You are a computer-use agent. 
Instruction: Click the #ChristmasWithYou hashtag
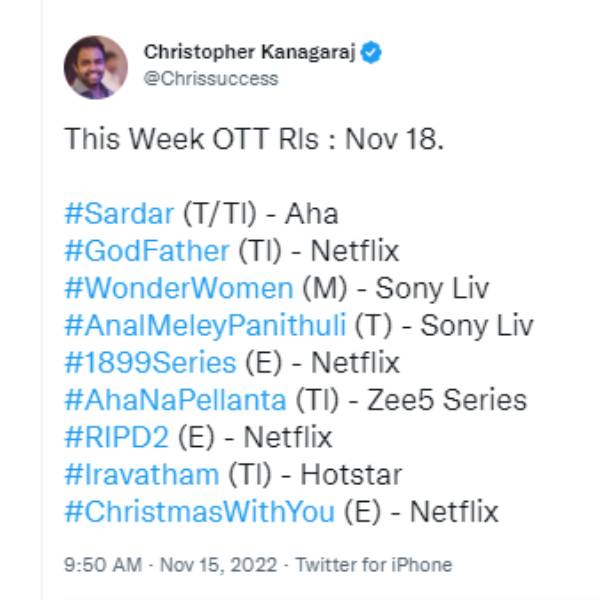pyautogui.click(x=199, y=512)
